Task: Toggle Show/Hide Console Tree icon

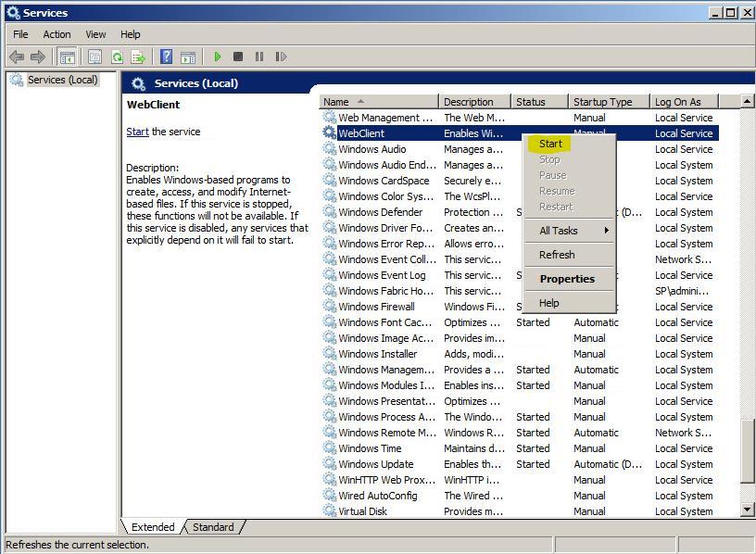Action: [67, 57]
